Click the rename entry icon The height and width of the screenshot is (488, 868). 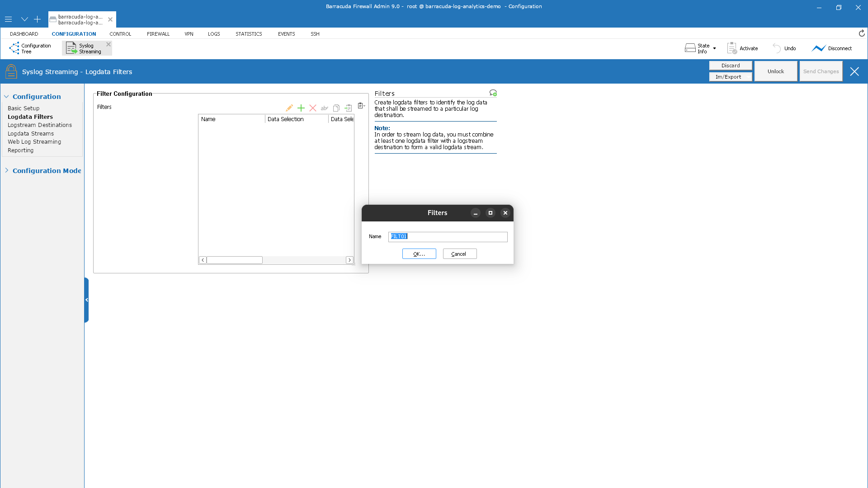pyautogui.click(x=324, y=108)
